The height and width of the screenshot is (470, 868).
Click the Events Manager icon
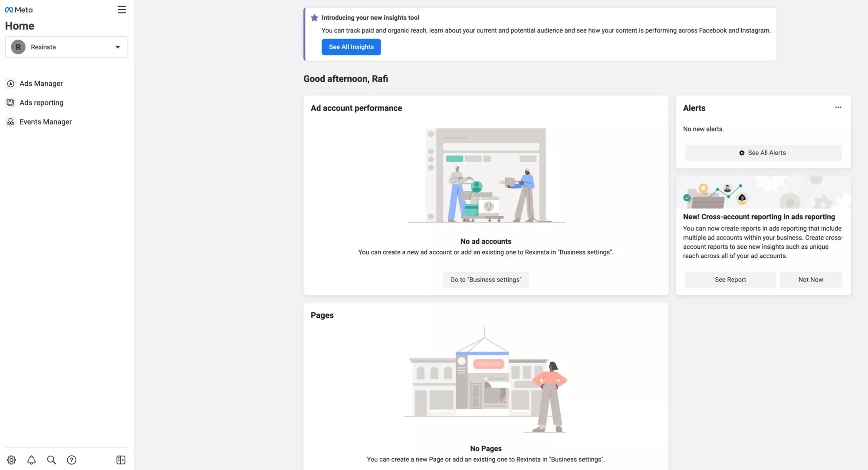tap(10, 122)
